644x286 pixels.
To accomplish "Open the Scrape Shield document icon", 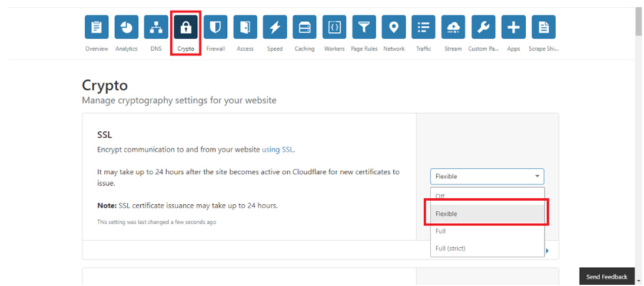I will [543, 28].
